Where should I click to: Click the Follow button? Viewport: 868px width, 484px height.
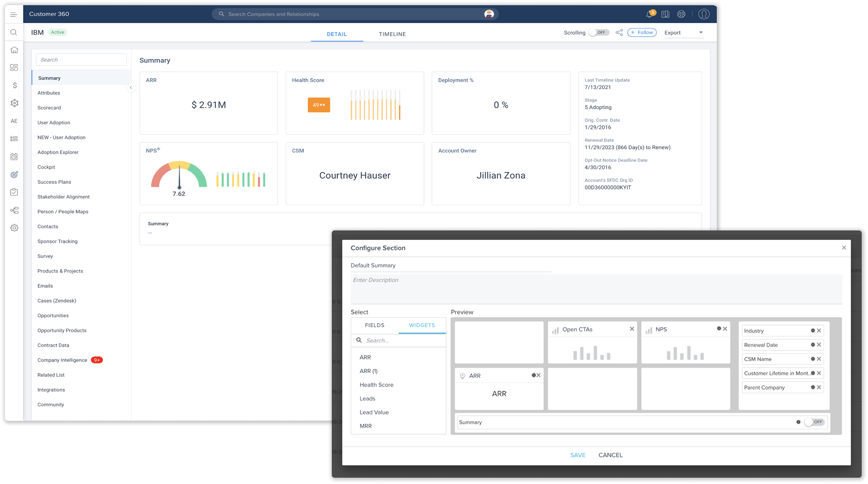click(642, 33)
